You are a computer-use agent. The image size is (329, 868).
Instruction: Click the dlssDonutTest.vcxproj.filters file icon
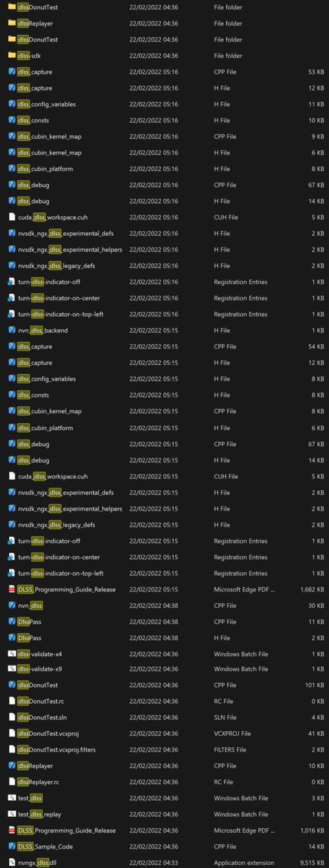pos(12,749)
